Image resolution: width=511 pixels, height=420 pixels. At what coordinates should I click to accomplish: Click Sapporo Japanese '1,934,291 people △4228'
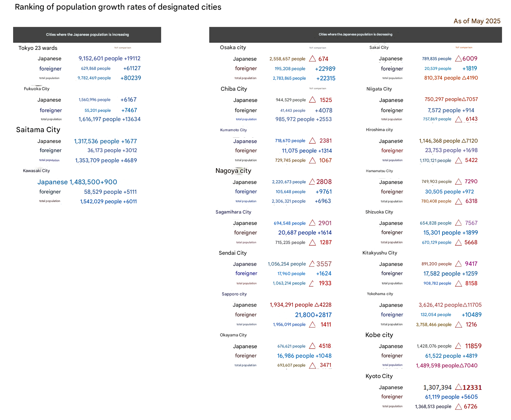coord(301,305)
